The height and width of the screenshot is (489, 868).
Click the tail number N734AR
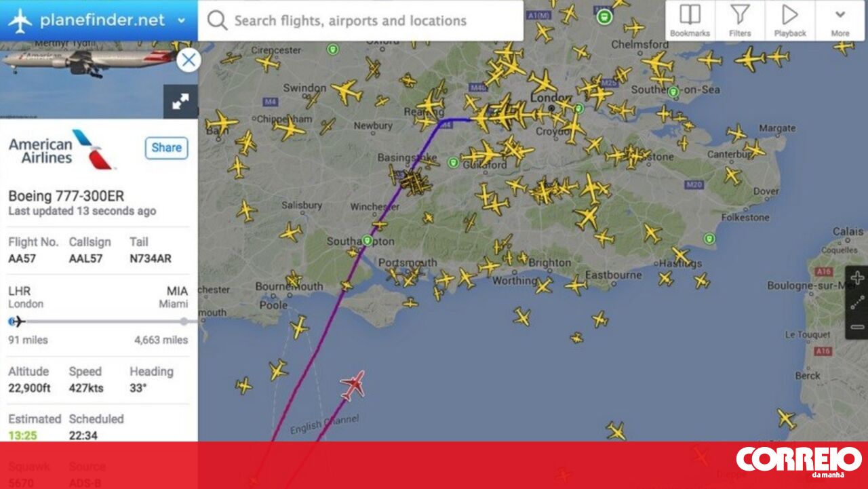coord(151,258)
